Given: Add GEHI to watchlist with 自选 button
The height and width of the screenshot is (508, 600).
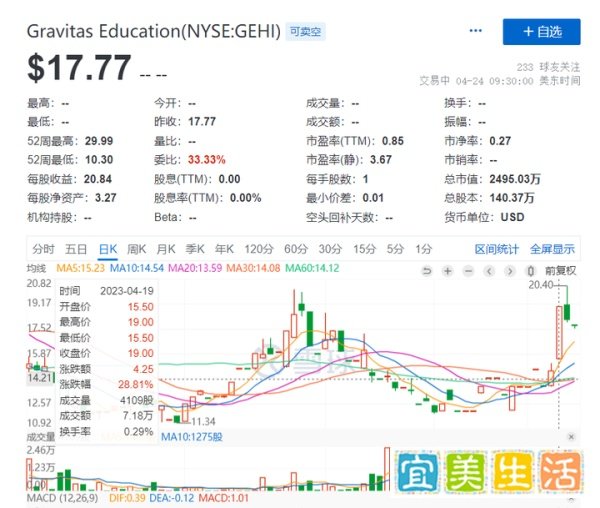Looking at the screenshot, I should [541, 32].
